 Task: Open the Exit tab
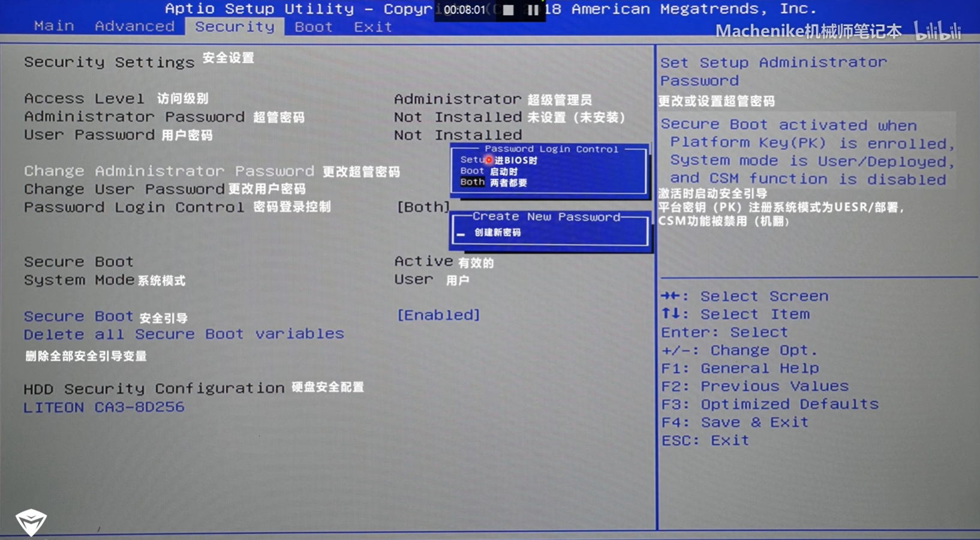tap(372, 26)
